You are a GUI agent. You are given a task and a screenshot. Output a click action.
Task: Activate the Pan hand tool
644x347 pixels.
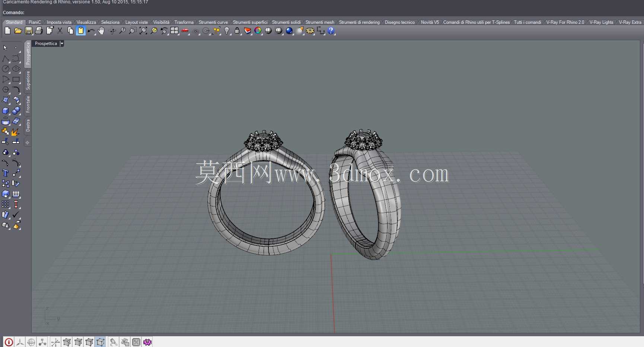pyautogui.click(x=101, y=31)
